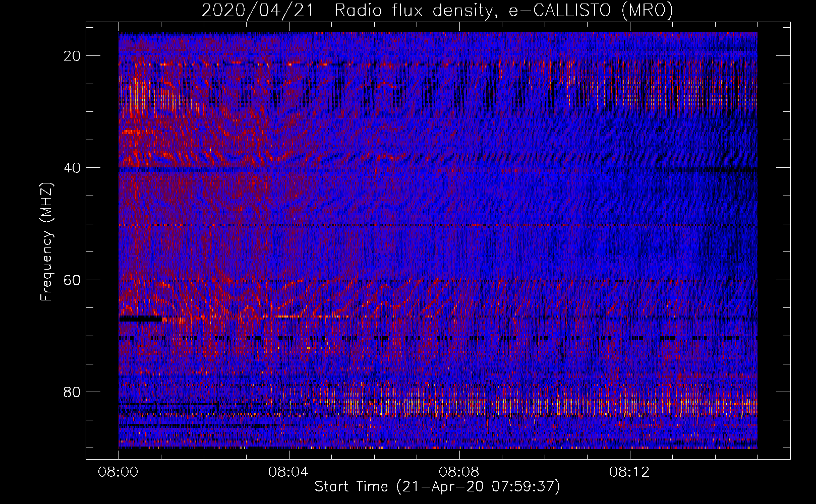Click the 20 MHz frequency tick label

[x=73, y=56]
